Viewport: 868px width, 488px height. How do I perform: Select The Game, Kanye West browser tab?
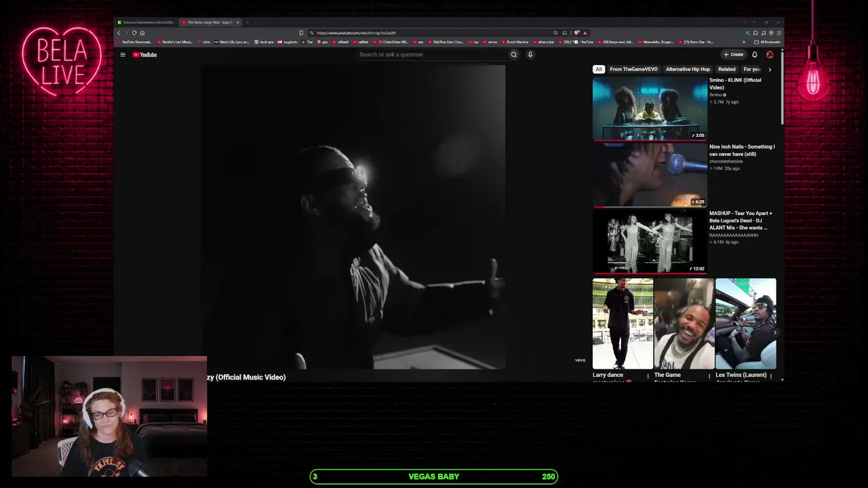(209, 22)
